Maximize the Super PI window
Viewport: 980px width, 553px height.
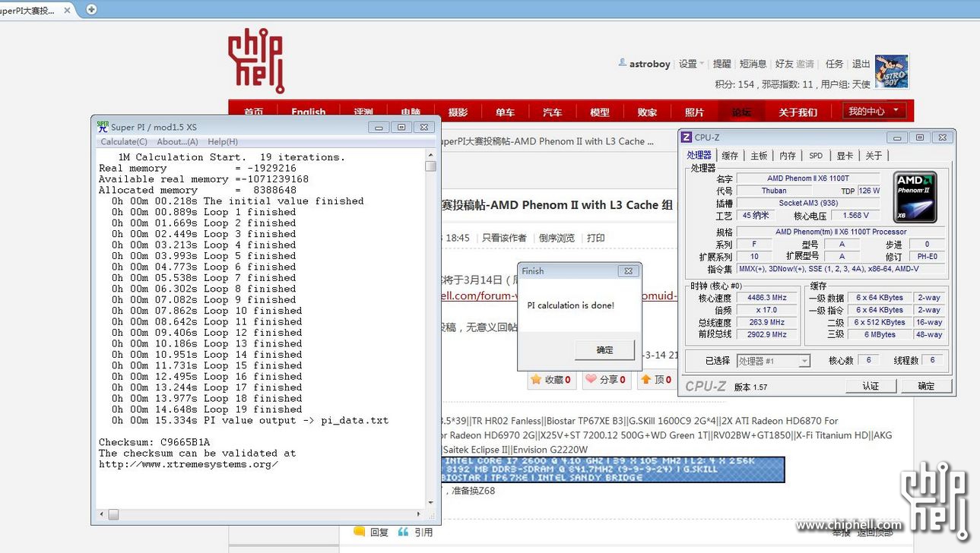point(401,127)
